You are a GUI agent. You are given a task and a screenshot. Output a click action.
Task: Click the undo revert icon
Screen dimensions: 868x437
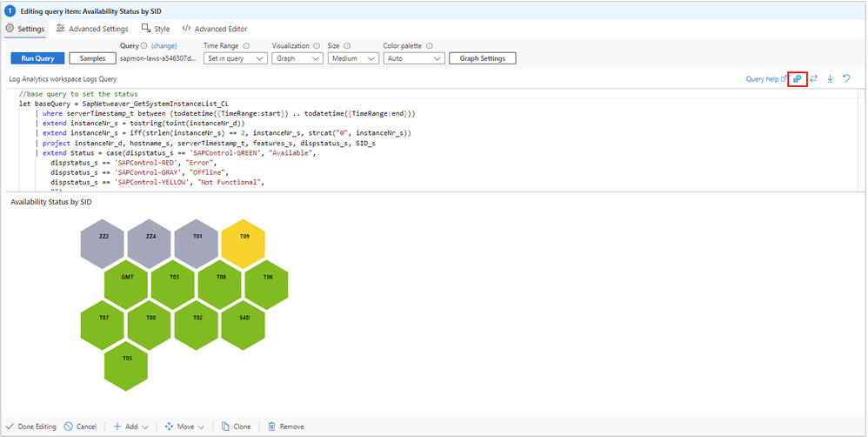[x=846, y=79]
